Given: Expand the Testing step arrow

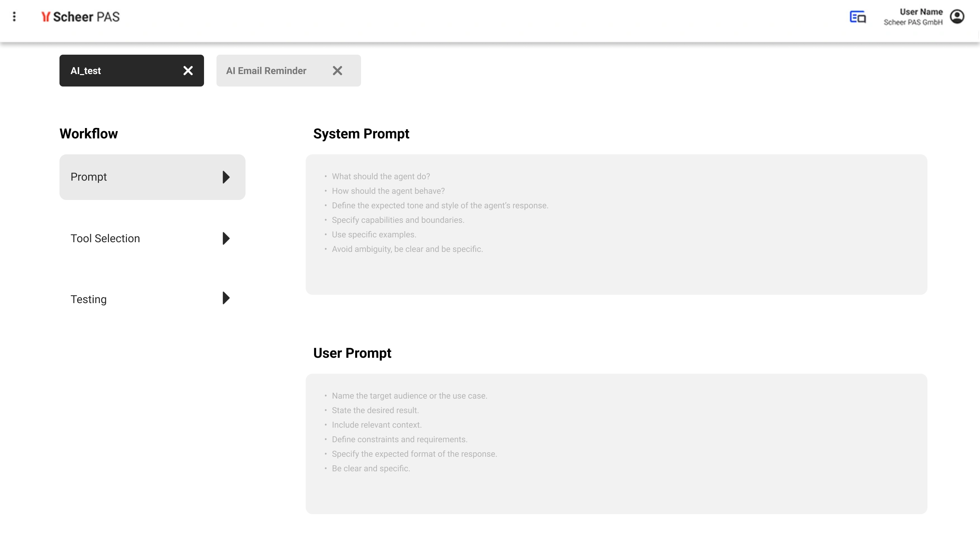Looking at the screenshot, I should point(226,298).
